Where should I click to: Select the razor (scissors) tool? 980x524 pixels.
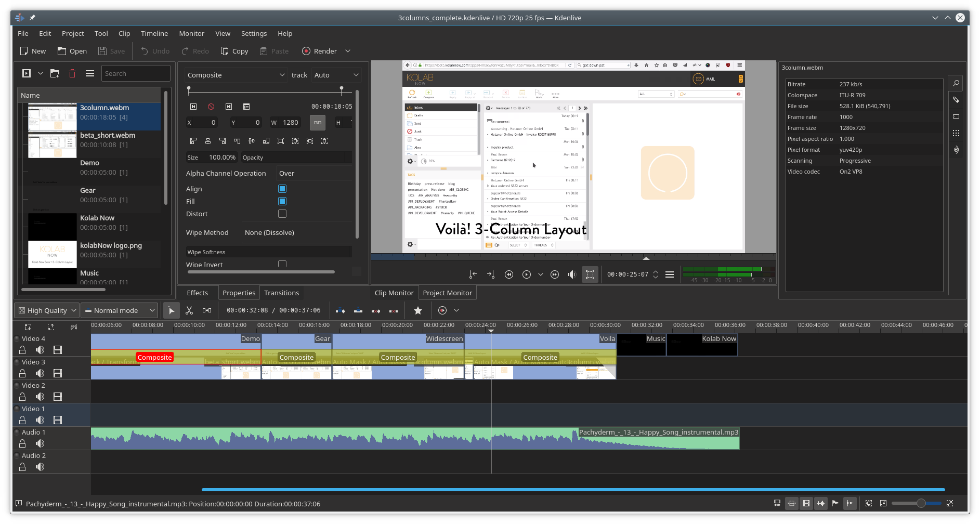(x=189, y=310)
